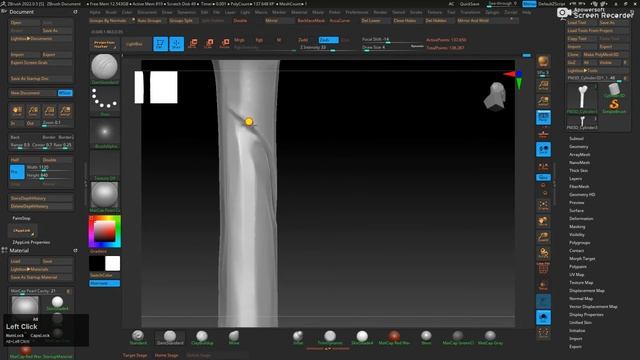
Task: Toggle the Local button in right shelf
Action: pyautogui.click(x=543, y=149)
